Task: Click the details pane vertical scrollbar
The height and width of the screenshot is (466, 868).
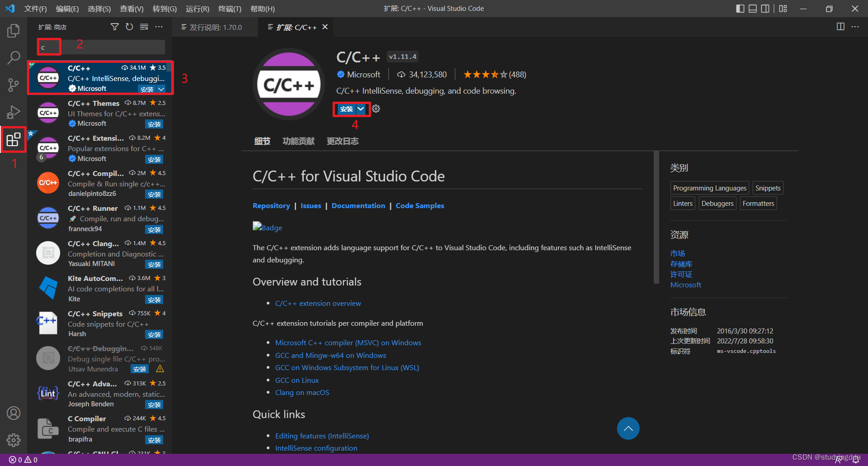Action: (656, 217)
